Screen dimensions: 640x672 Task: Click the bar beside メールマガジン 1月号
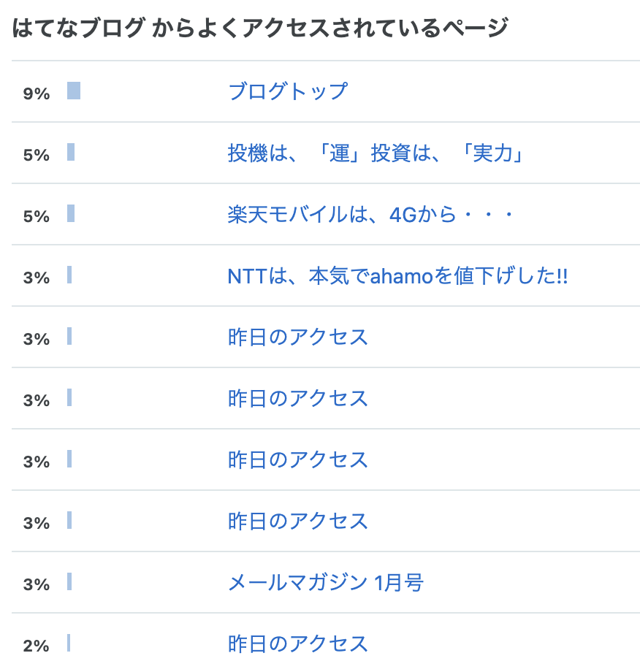69,581
